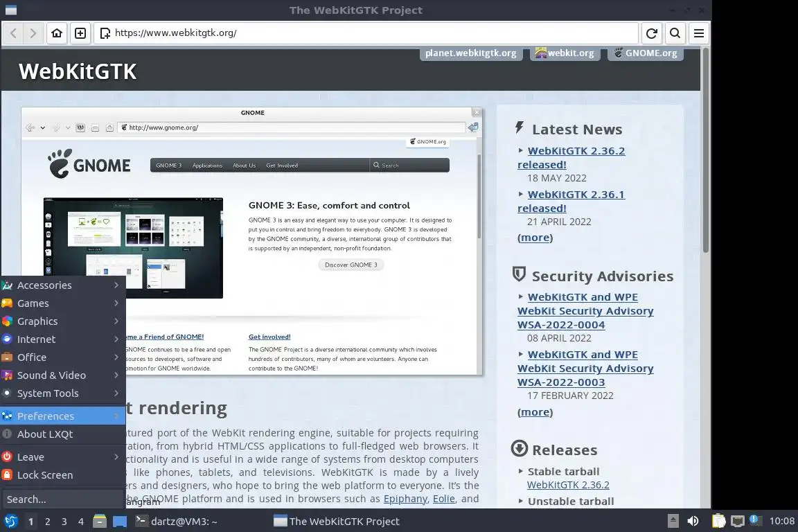Switch to virtual desktop 3

(x=64, y=522)
